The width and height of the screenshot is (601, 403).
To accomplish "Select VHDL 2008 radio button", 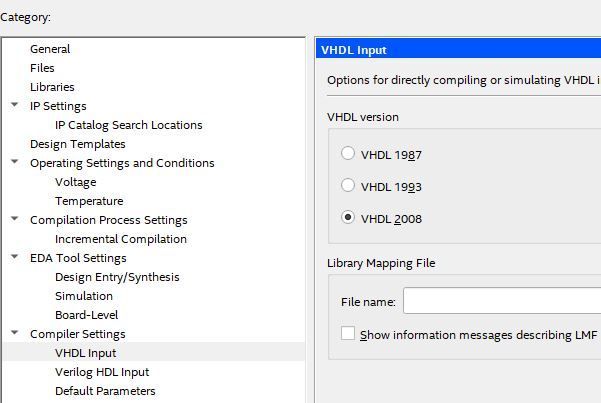I will [348, 217].
